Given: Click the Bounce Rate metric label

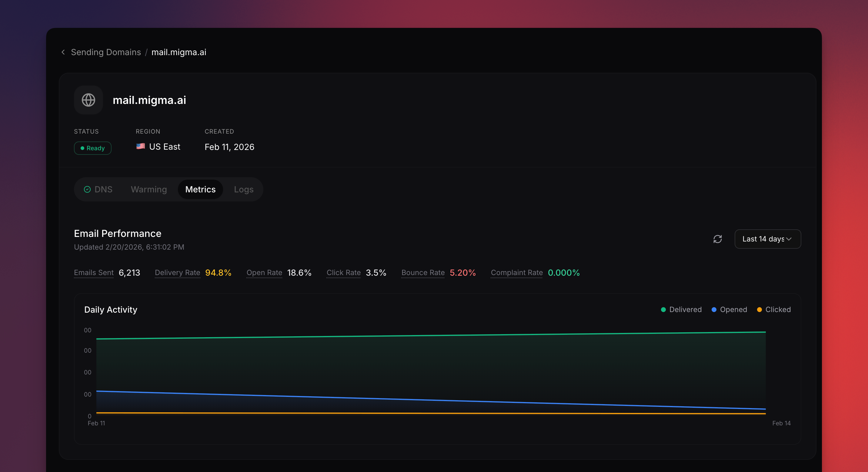Looking at the screenshot, I should coord(423,273).
